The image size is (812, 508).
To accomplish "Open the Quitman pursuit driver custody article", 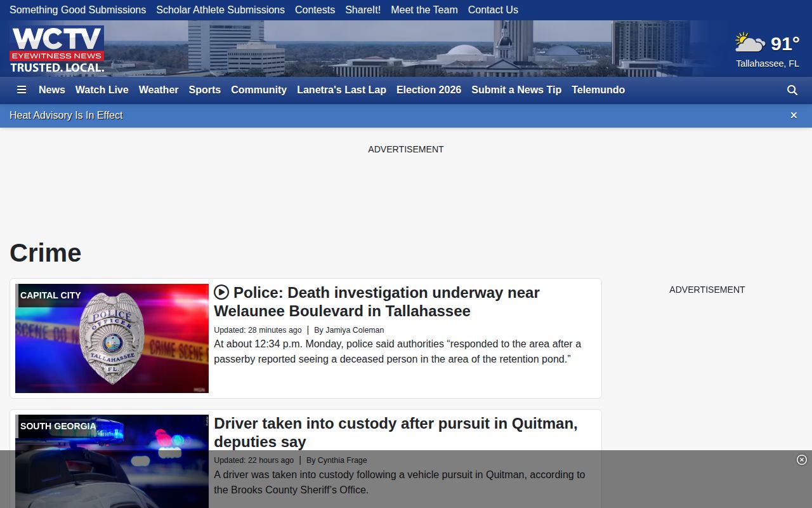I will [x=396, y=432].
